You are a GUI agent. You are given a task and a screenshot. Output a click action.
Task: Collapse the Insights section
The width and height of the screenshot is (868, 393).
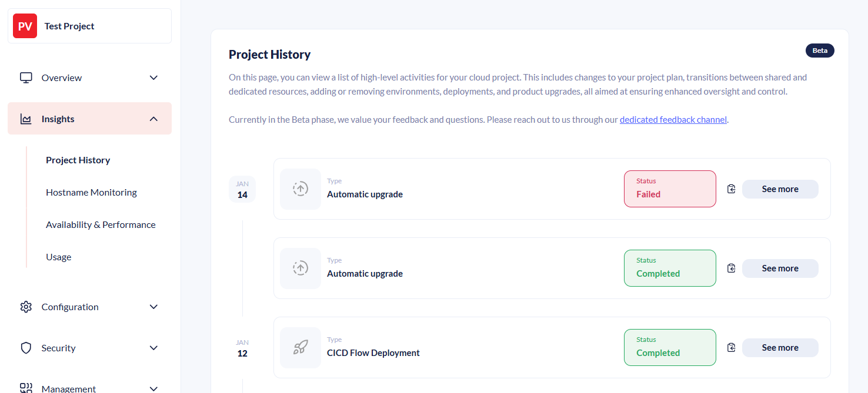(x=153, y=118)
